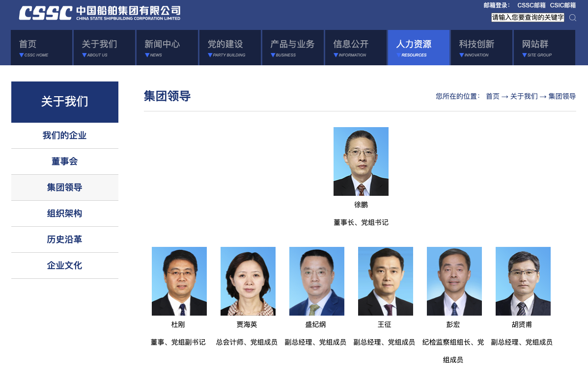
Task: Click the 首页 breadcrumb link
Action: (x=492, y=96)
